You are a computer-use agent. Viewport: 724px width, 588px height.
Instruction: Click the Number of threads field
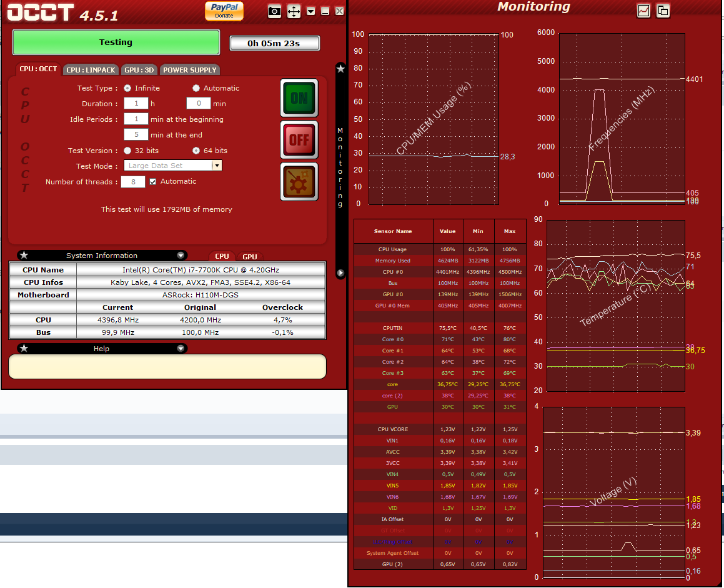(x=133, y=182)
